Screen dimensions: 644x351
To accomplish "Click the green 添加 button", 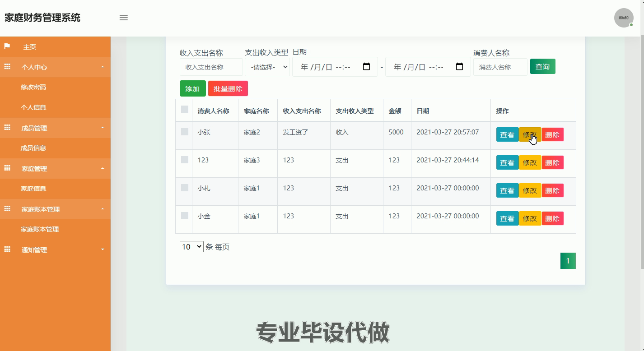I will 192,88.
